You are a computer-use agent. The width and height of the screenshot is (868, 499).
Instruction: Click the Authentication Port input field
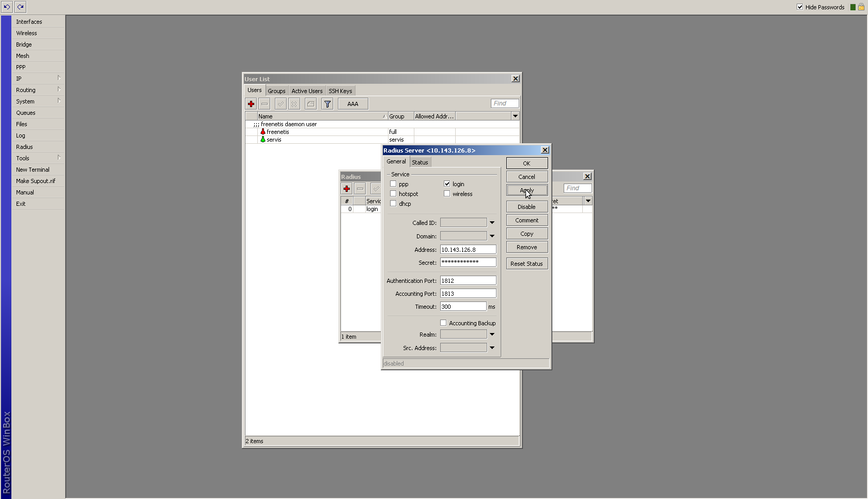(468, 281)
